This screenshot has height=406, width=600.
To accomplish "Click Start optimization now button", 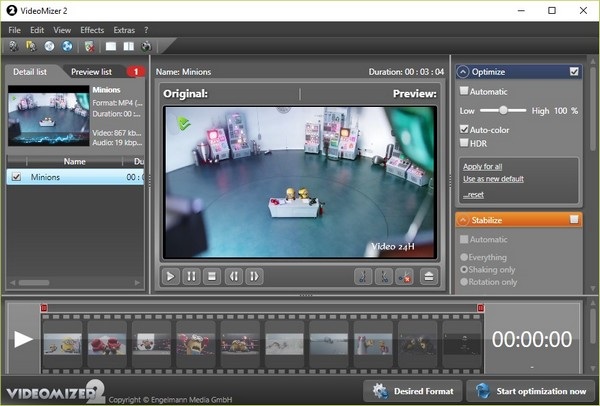I will pyautogui.click(x=531, y=391).
